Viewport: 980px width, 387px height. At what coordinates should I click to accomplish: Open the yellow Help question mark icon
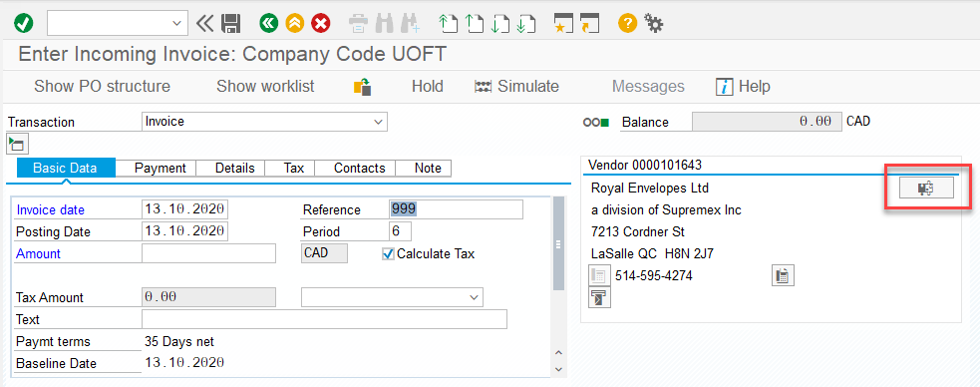point(627,24)
